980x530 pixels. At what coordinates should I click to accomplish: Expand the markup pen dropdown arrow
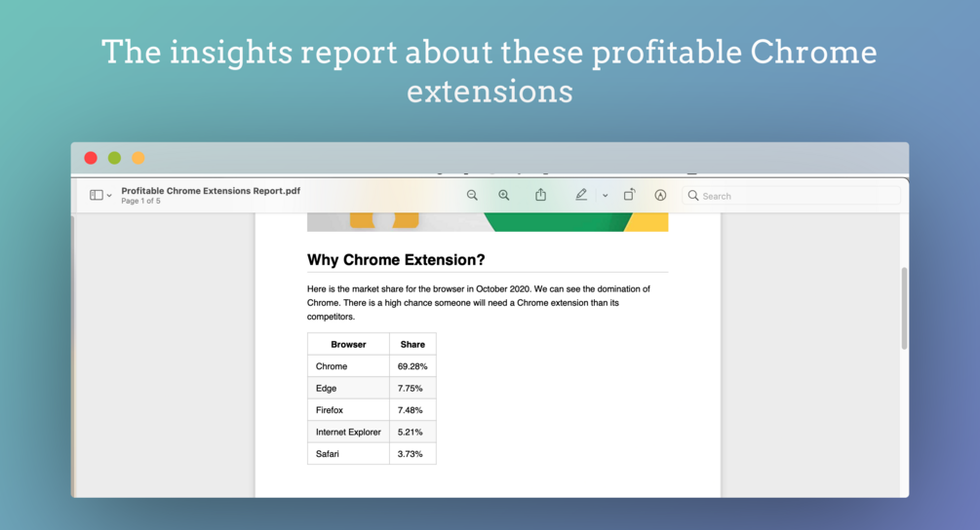coord(605,196)
